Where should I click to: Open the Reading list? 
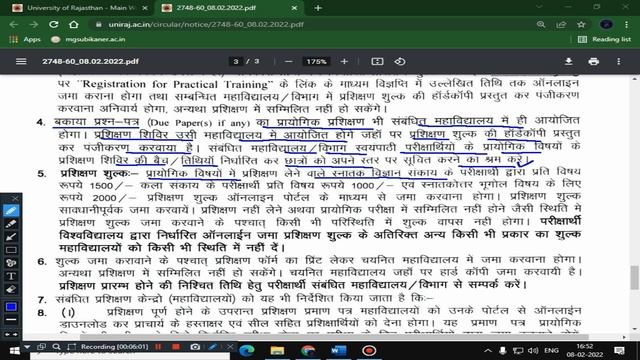coord(604,39)
